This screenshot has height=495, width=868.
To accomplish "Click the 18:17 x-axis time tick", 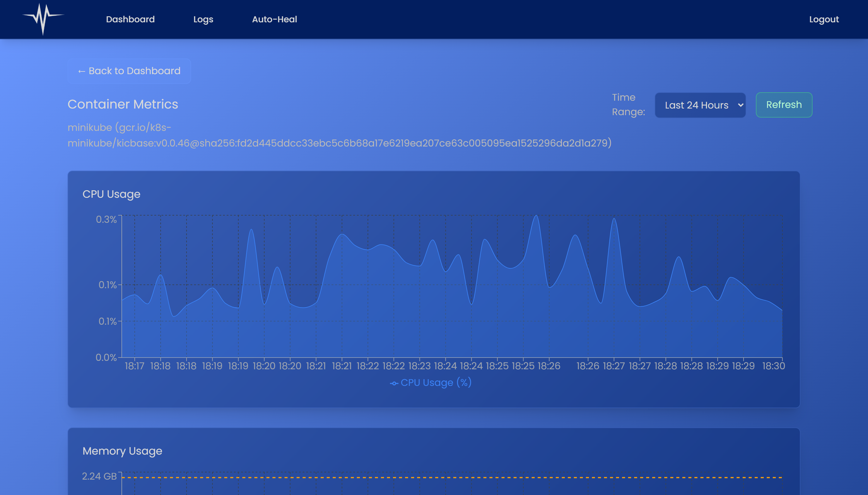I will point(134,366).
